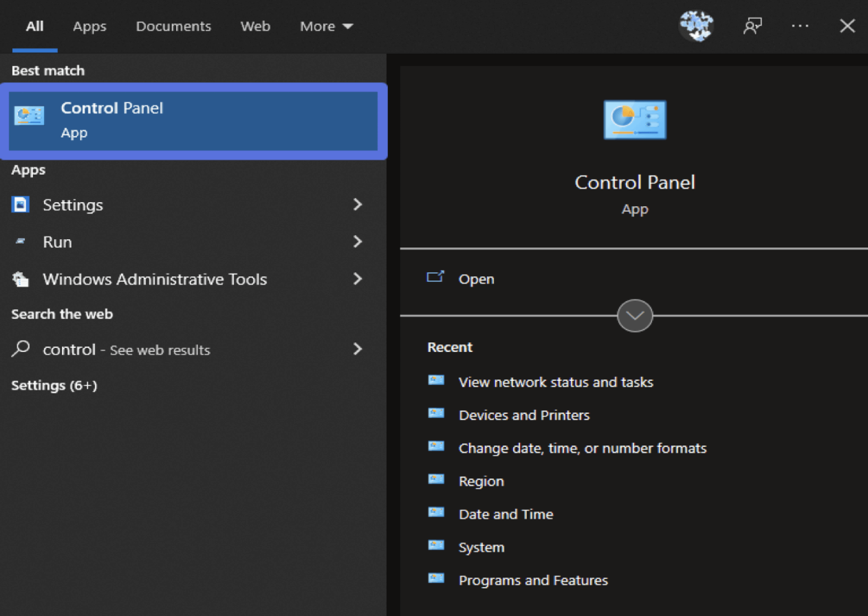Expand the Run result chevron
The height and width of the screenshot is (616, 868).
coord(358,242)
